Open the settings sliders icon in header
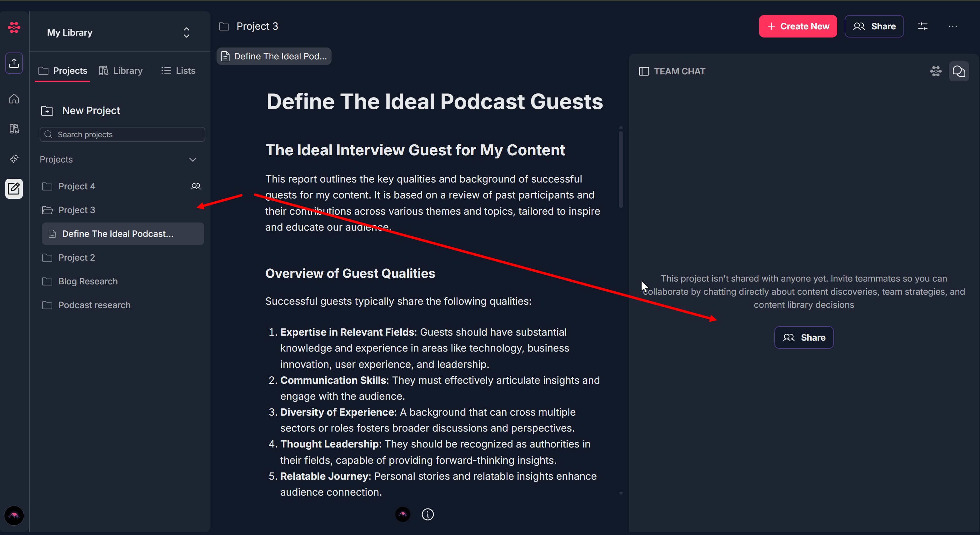 922,26
